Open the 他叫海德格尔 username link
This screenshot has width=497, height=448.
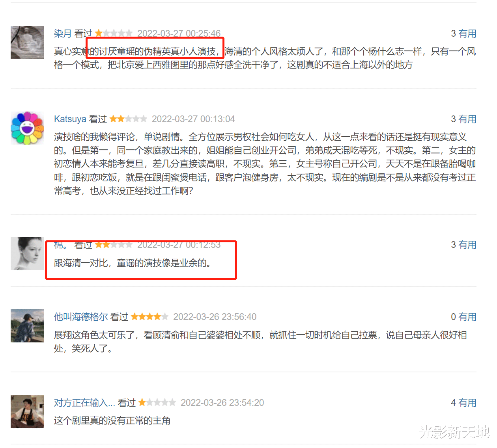tap(81, 317)
